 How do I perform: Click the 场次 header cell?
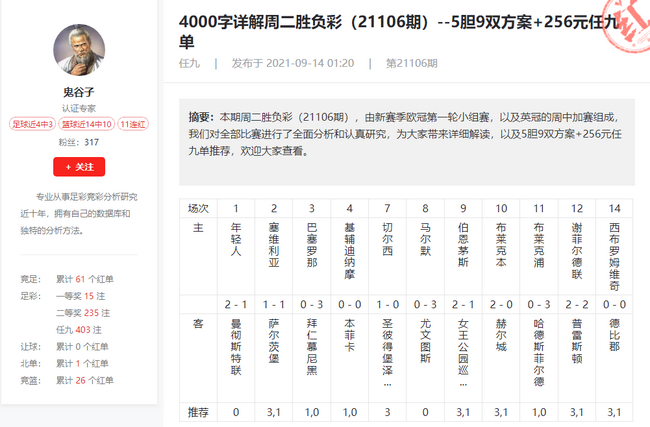[x=198, y=208]
